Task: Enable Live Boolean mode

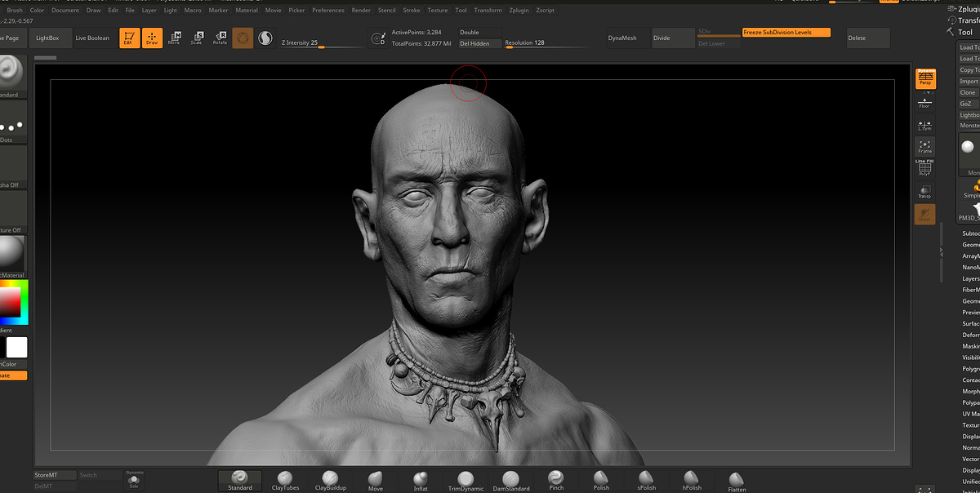Action: coord(92,38)
